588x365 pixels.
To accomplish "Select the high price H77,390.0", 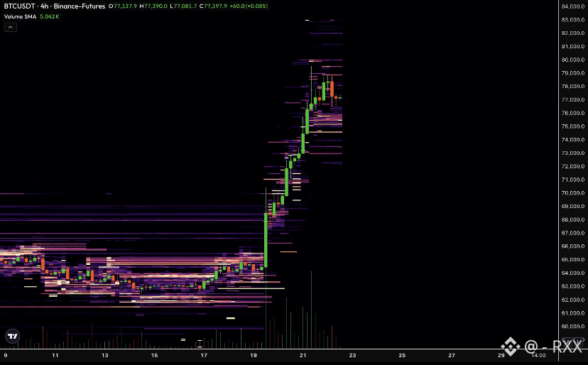I will pyautogui.click(x=153, y=6).
